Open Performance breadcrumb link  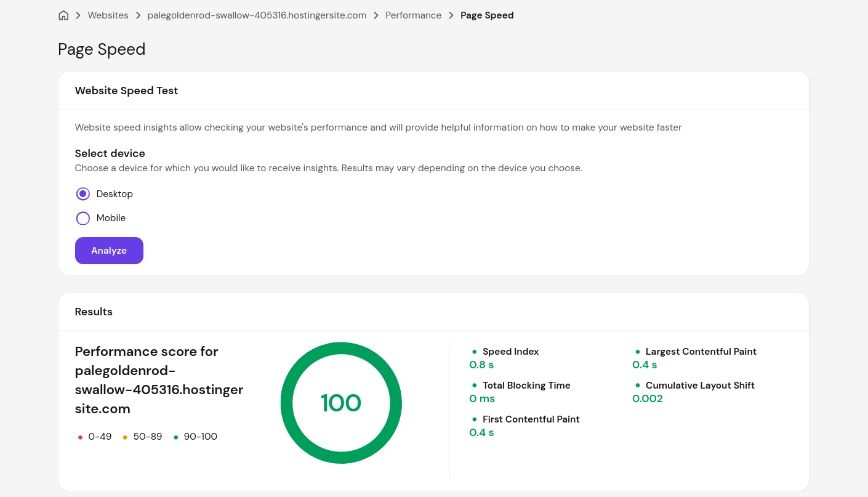(413, 15)
